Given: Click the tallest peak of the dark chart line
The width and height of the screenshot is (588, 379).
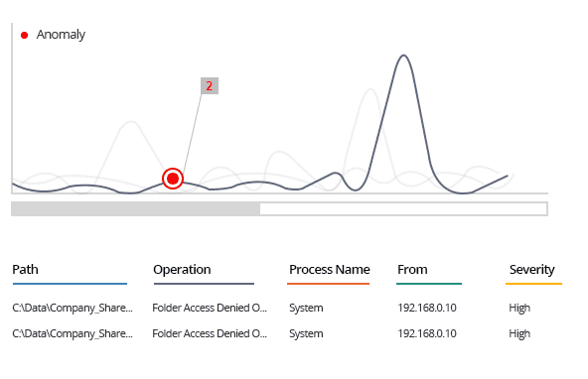Looking at the screenshot, I should pyautogui.click(x=404, y=56).
